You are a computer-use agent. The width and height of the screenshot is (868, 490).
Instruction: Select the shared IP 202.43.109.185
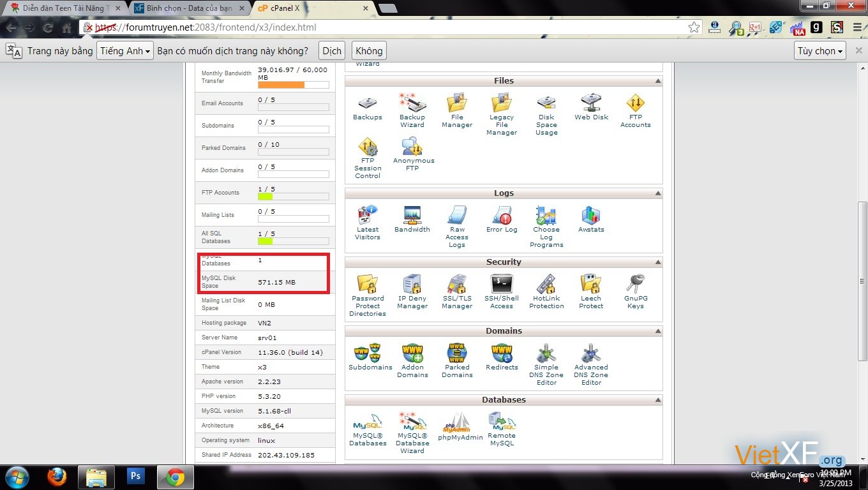coord(286,455)
